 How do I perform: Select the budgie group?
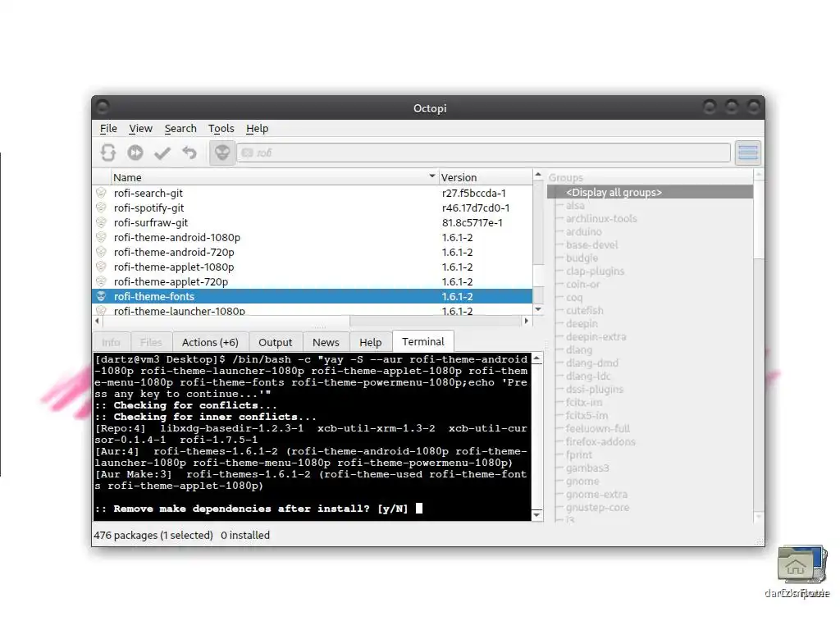pyautogui.click(x=582, y=258)
